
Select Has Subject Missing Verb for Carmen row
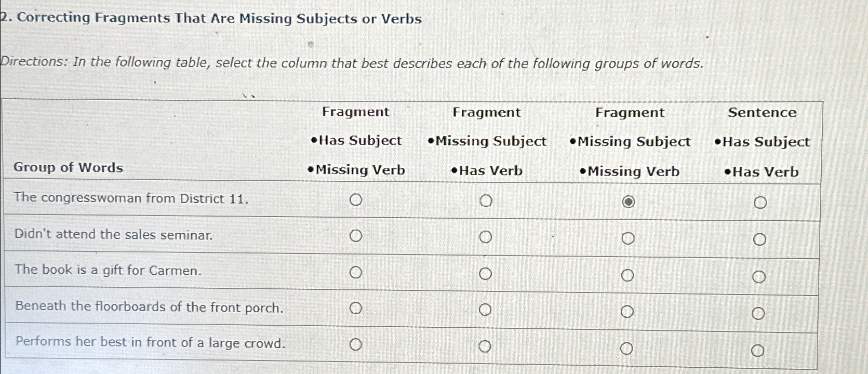357,272
